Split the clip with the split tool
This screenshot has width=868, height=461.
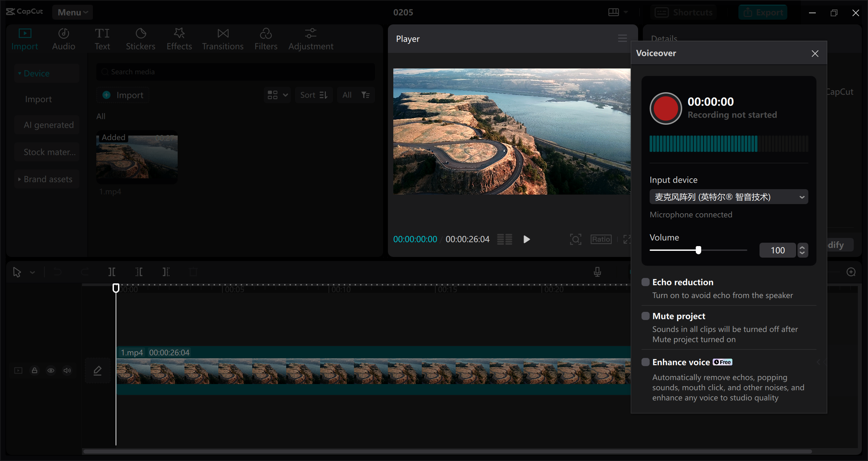click(112, 272)
